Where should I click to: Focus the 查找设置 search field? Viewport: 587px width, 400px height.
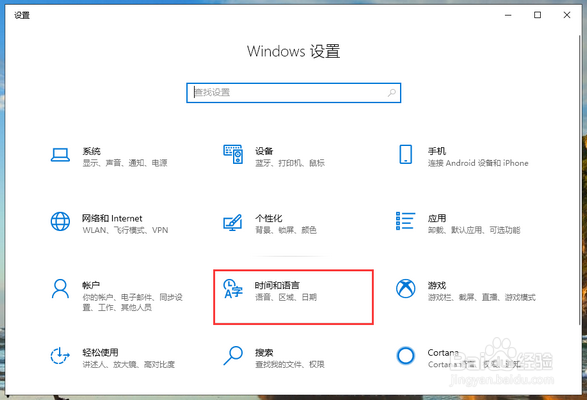pos(294,93)
